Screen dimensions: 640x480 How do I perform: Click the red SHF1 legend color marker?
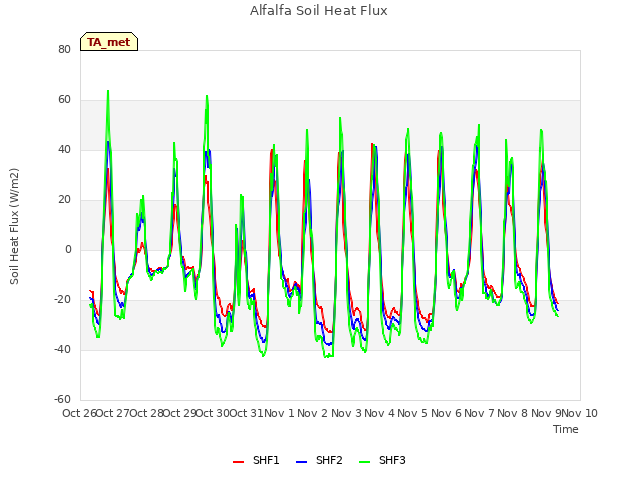point(238,462)
